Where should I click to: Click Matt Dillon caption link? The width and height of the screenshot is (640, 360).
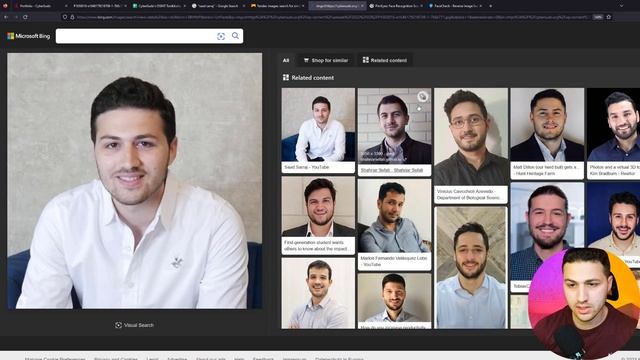point(545,170)
